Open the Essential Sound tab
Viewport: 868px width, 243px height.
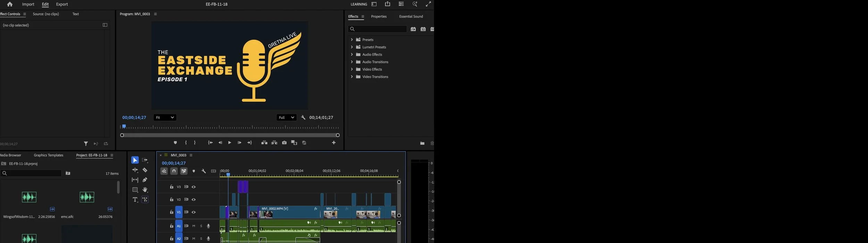(411, 17)
